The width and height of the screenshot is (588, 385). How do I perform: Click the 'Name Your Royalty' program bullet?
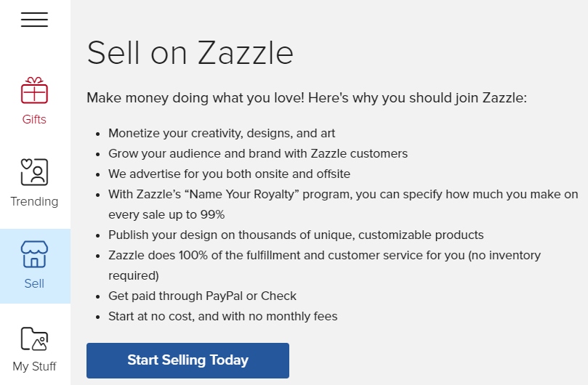[343, 204]
